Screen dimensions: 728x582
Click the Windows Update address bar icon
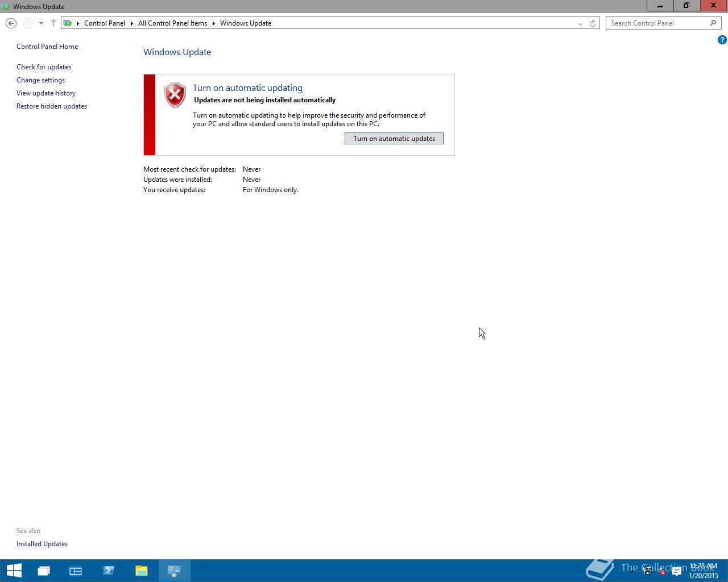[68, 23]
